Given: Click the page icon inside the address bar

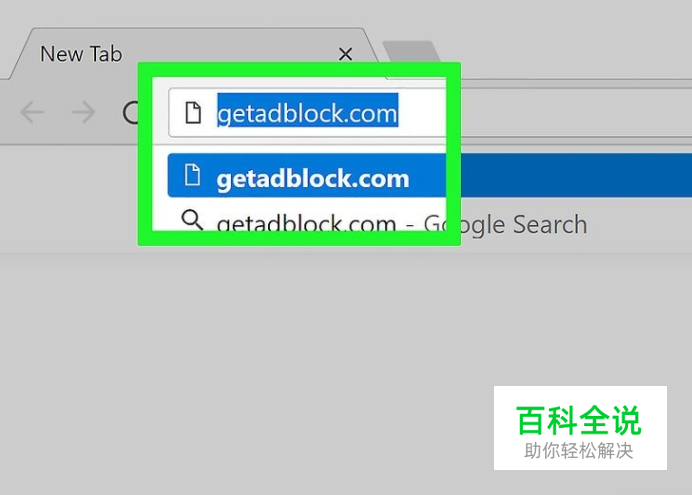Looking at the screenshot, I should tap(193, 112).
